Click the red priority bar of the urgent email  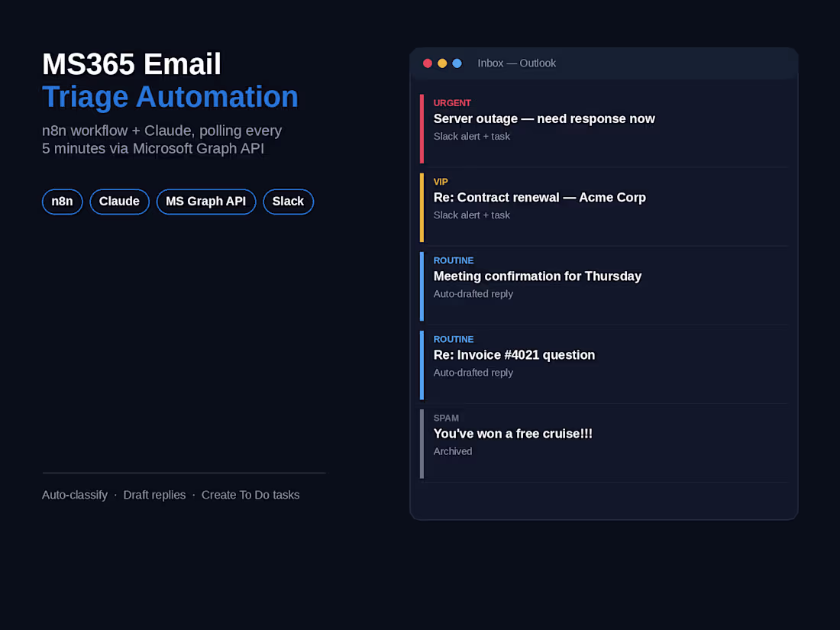[422, 128]
